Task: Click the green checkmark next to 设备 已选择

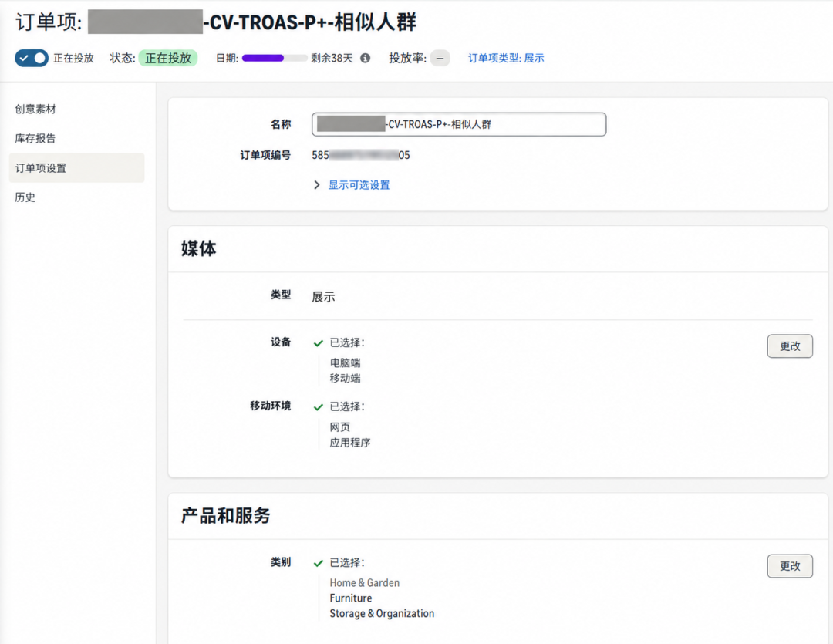Action: [x=319, y=343]
